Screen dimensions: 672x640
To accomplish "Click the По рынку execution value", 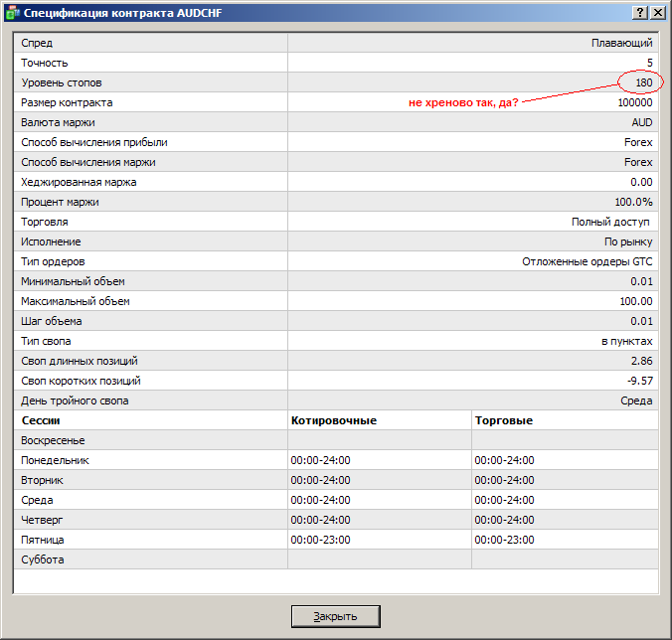I will click(x=628, y=241).
